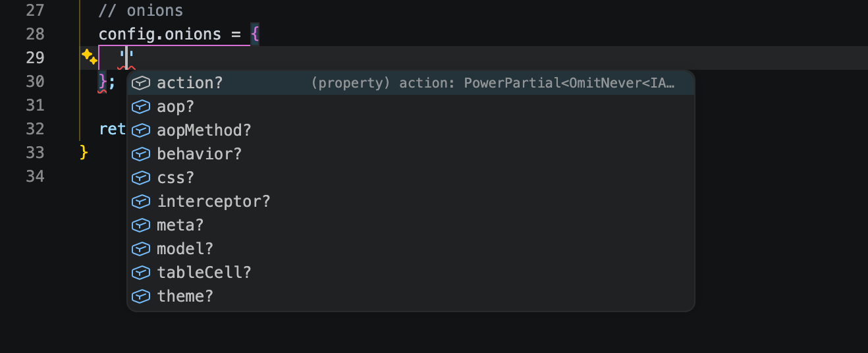Click the property icon beside aopMethod suggestion

(x=140, y=130)
